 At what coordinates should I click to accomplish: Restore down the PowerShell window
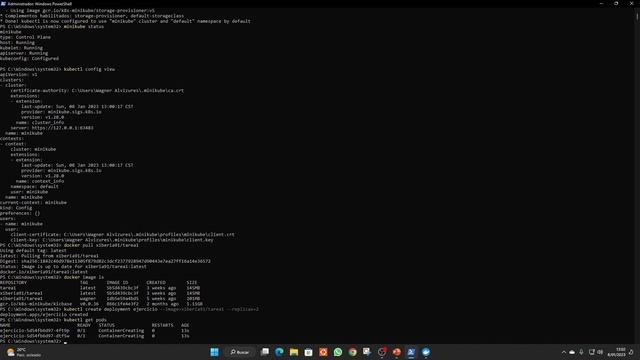coord(616,3)
